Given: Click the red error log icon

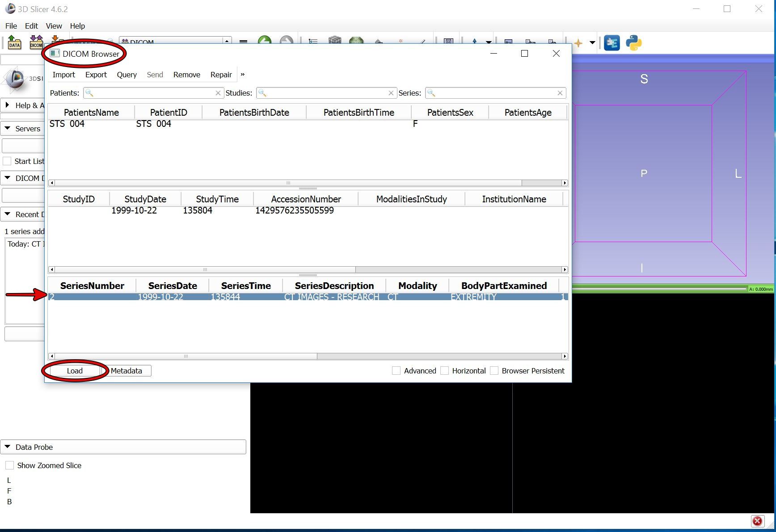Looking at the screenshot, I should (x=757, y=521).
